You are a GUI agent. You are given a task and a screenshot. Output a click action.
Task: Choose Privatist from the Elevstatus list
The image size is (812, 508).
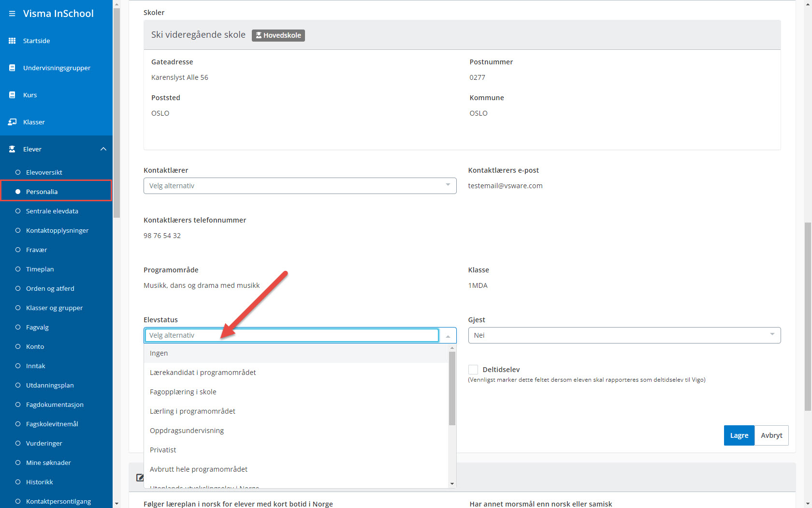163,450
